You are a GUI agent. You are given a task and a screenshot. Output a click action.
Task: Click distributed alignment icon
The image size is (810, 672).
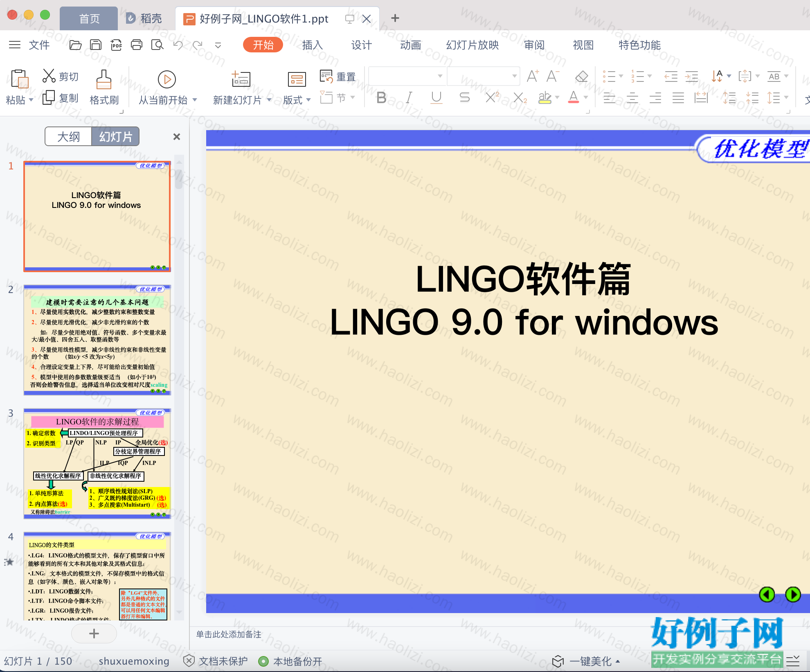pyautogui.click(x=701, y=97)
